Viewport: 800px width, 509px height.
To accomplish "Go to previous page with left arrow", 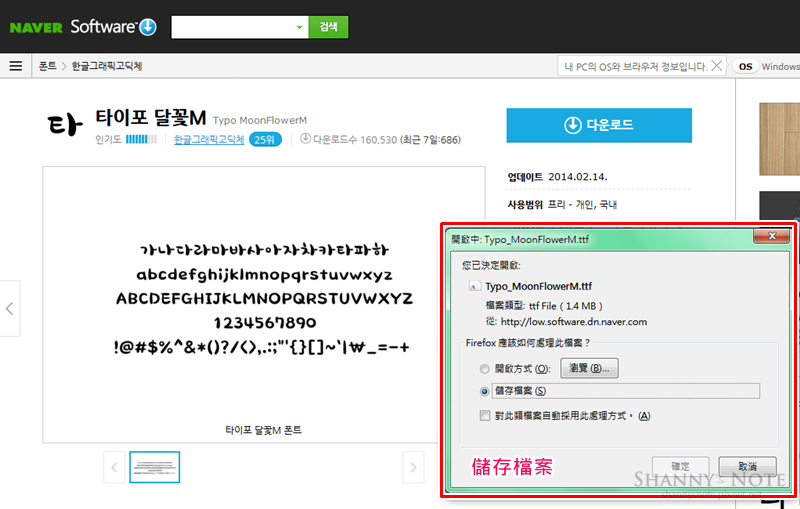I will [10, 309].
